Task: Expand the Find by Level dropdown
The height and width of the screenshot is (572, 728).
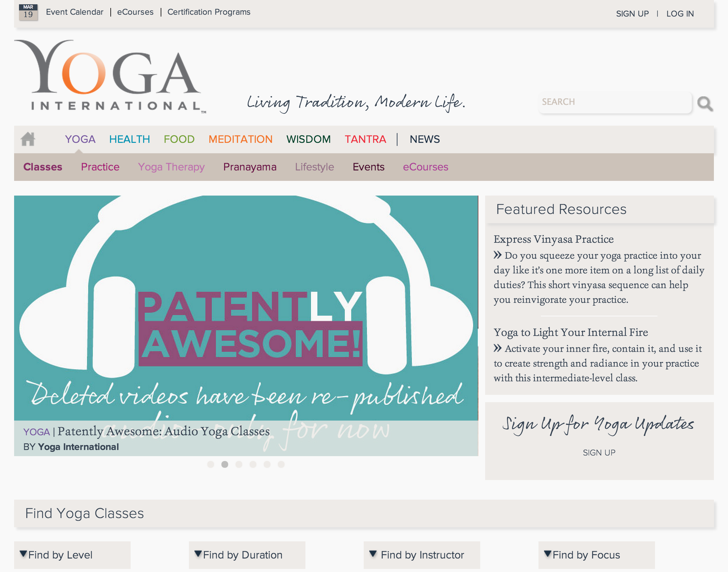Action: pyautogui.click(x=72, y=555)
